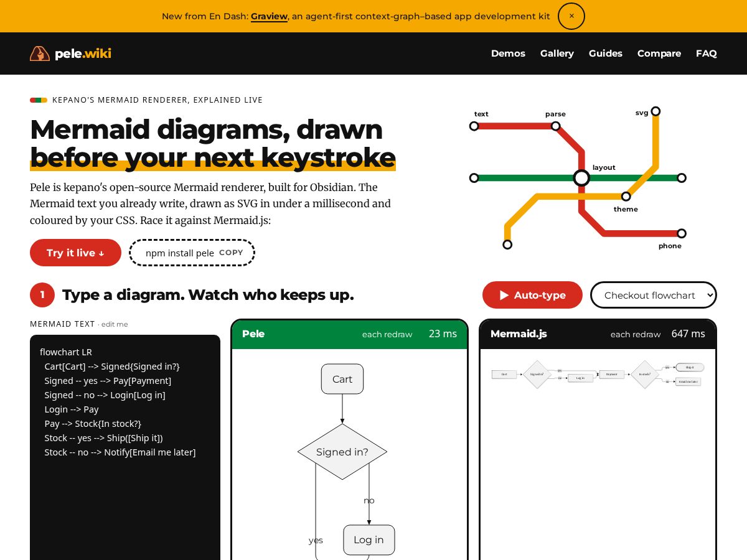Click the 'theme' station on the metro map
The width and height of the screenshot is (747, 560).
point(626,197)
